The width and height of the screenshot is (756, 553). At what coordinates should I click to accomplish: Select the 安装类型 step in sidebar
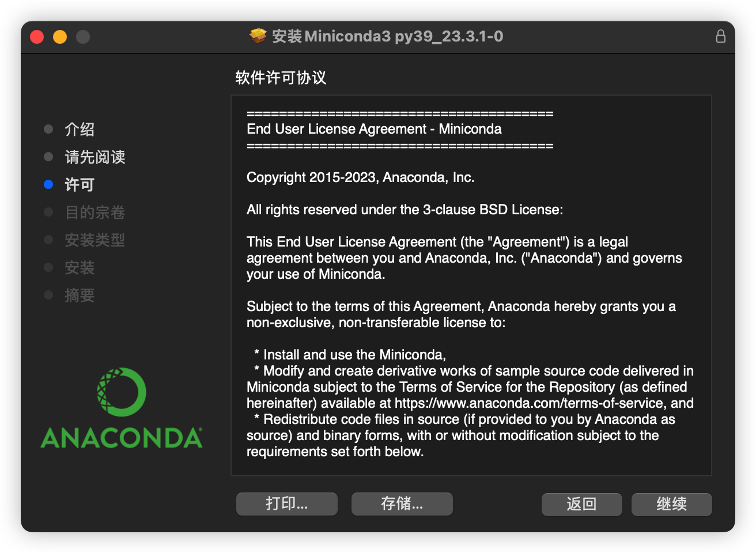[95, 240]
